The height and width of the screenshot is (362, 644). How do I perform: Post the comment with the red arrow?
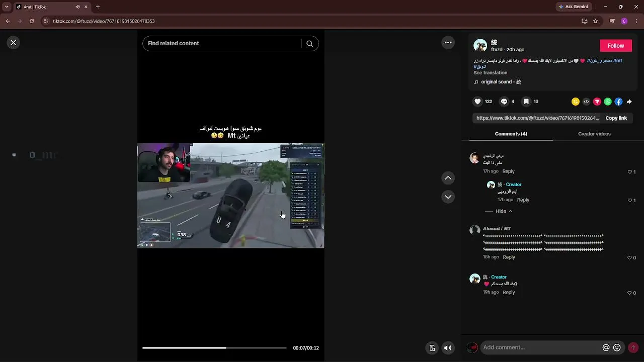[x=633, y=347]
